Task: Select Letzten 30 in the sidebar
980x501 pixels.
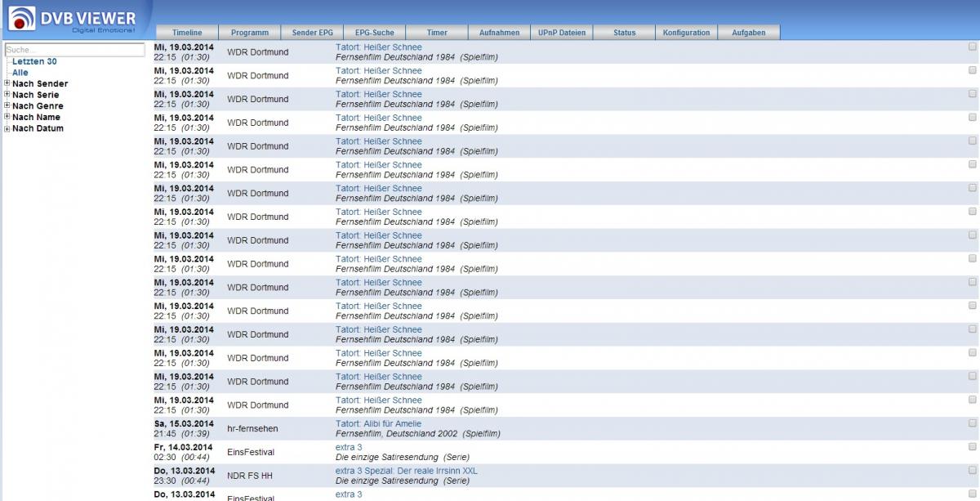Action: pos(34,61)
